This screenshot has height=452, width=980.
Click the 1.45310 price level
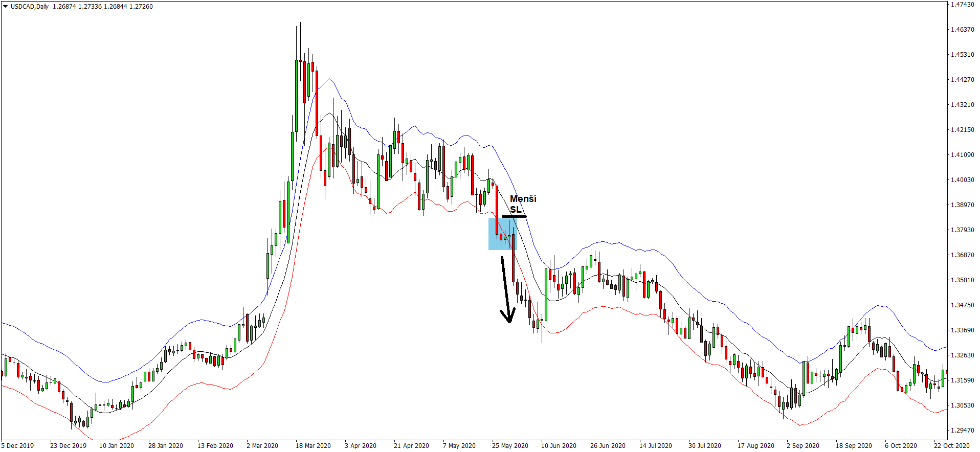coord(962,55)
